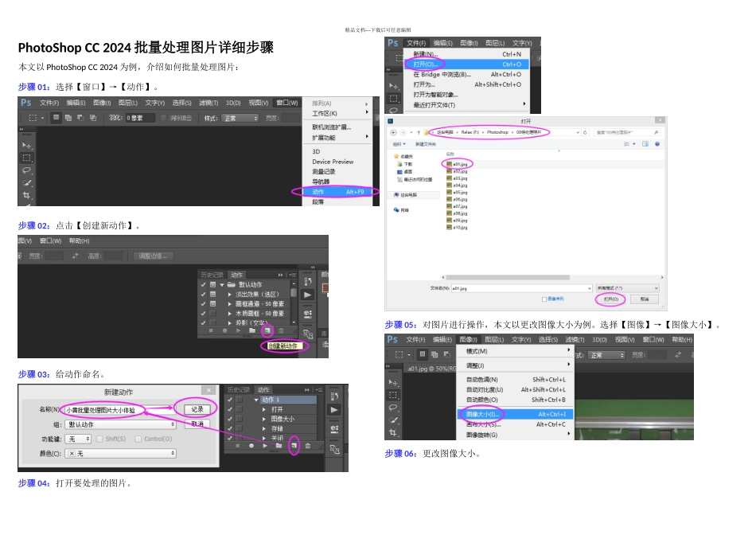Toggle the preview pane icon in Open dialog

[x=645, y=144]
